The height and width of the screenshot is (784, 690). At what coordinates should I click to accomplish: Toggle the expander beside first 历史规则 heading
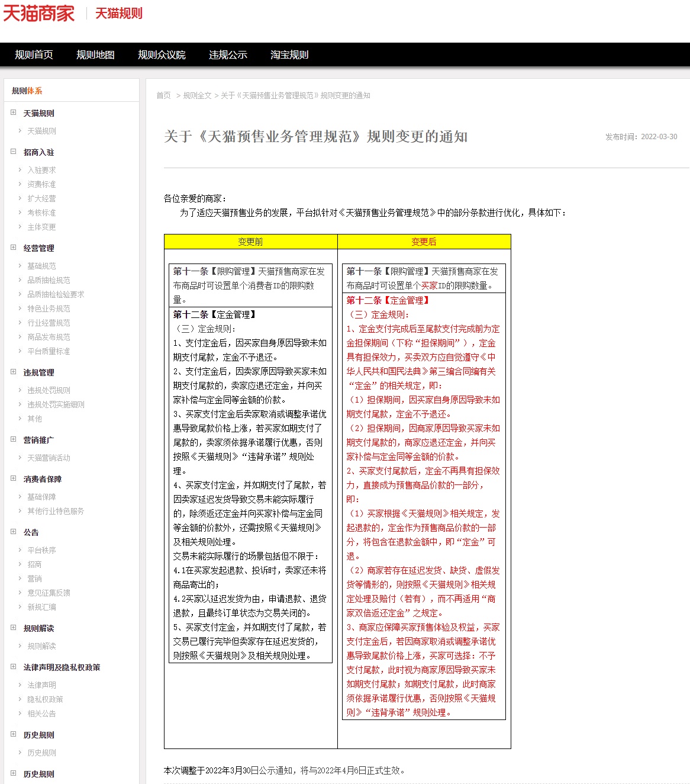click(13, 734)
